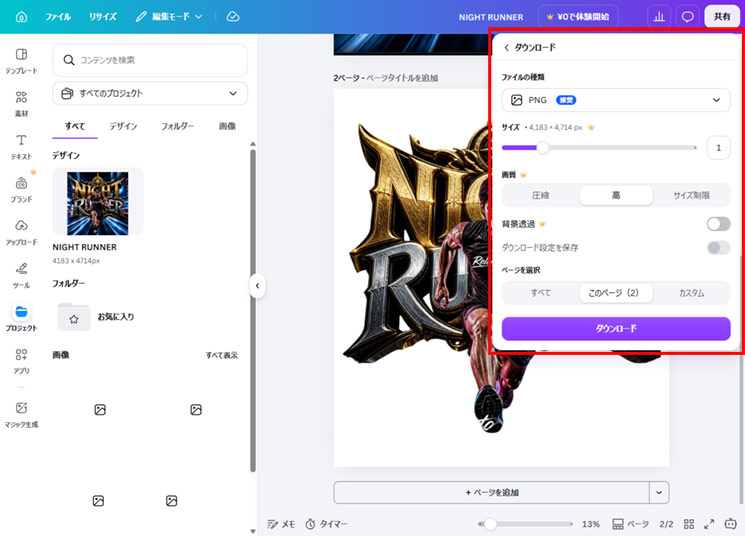Screen dimensions: 745x536
Task: Open アプリ apps panel
Action: point(21,361)
